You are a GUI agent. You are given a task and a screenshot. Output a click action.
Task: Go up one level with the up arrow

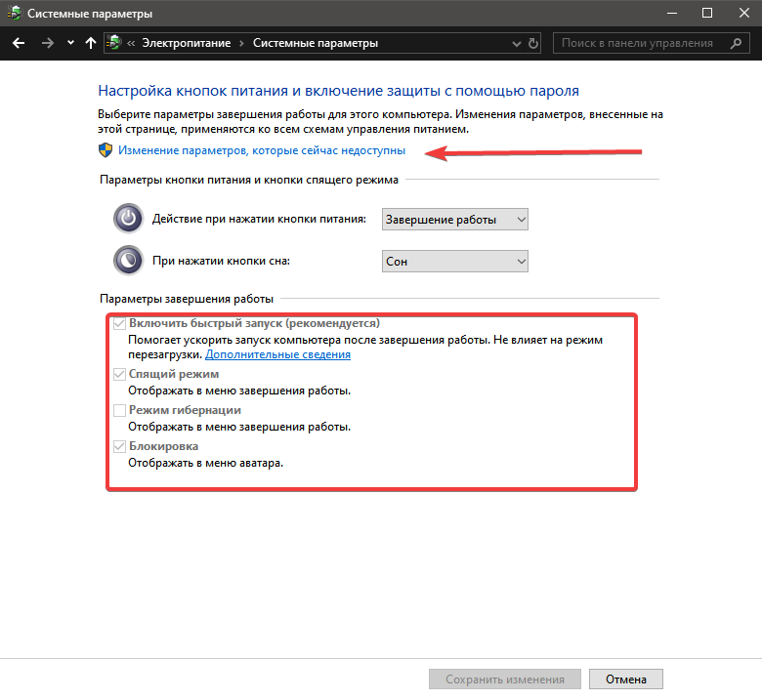(91, 43)
